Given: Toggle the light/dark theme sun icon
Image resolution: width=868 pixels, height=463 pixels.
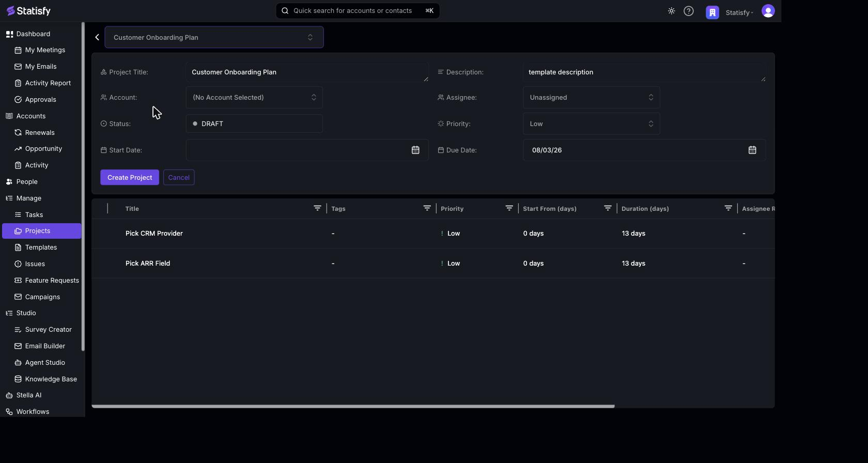Looking at the screenshot, I should coord(671,11).
